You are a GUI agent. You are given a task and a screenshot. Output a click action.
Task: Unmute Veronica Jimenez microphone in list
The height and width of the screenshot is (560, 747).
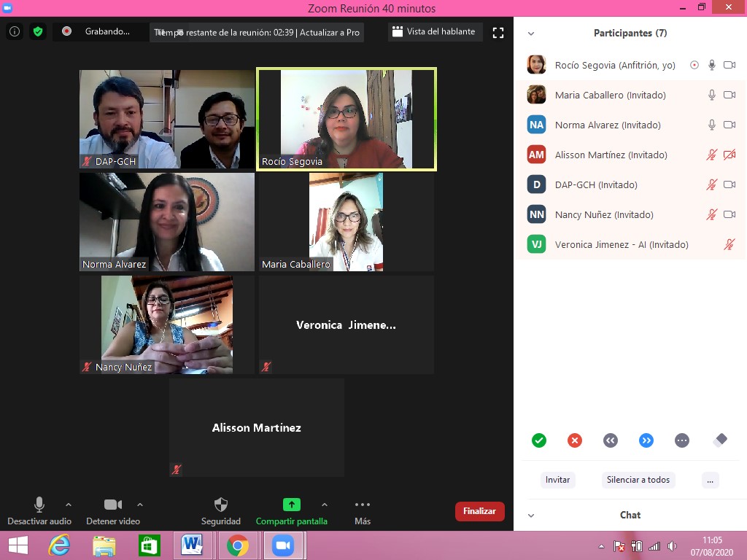(x=729, y=244)
